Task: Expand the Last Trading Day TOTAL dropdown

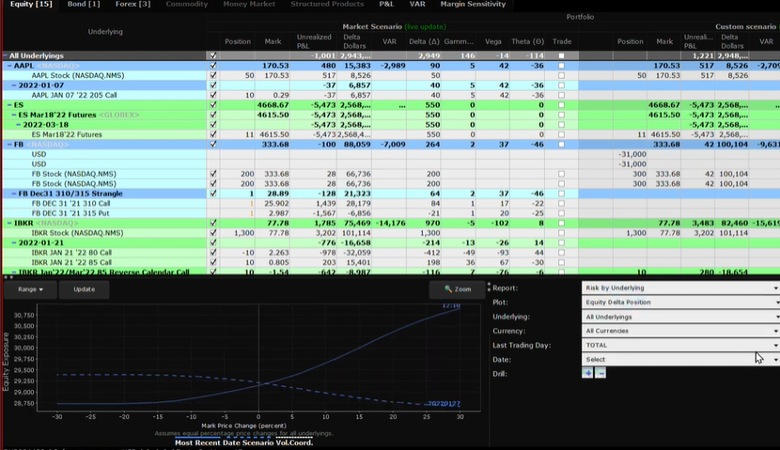Action: point(680,345)
